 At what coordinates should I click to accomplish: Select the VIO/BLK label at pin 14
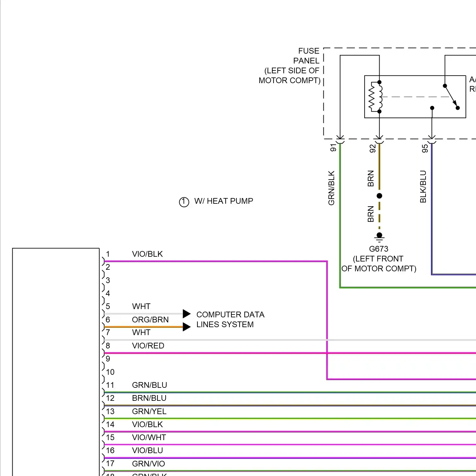pyautogui.click(x=147, y=424)
